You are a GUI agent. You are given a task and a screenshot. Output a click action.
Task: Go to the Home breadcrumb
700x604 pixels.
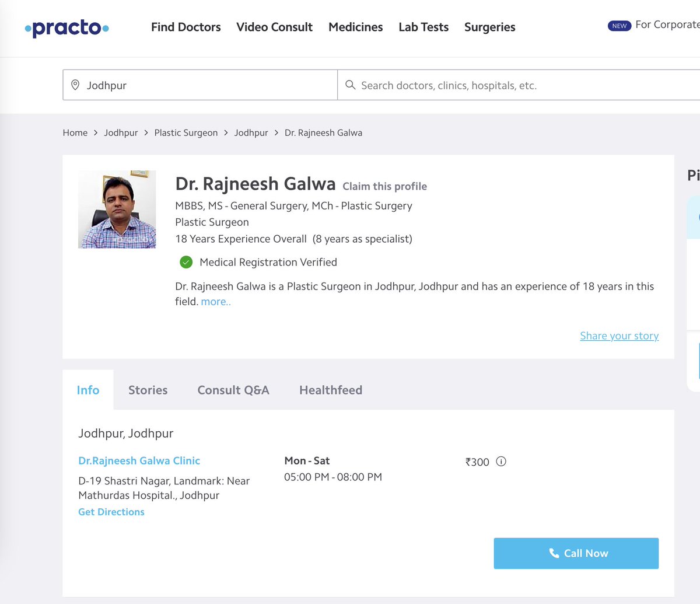pyautogui.click(x=75, y=132)
